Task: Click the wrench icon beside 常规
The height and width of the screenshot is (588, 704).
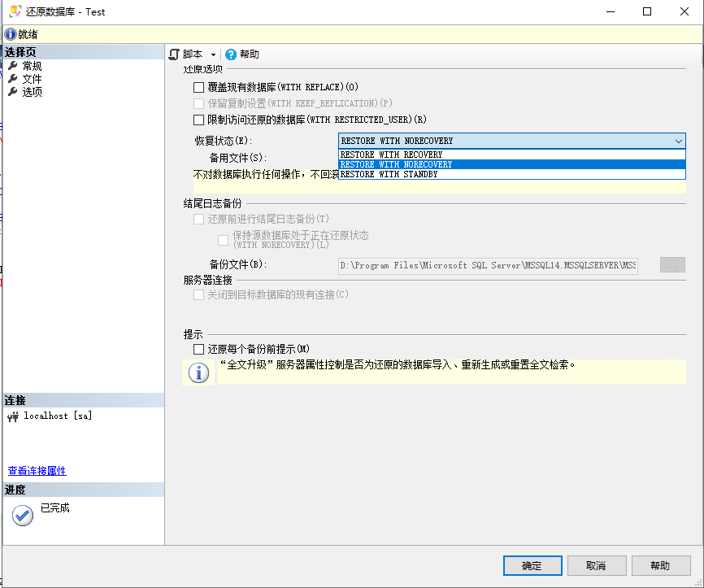Action: [x=13, y=66]
